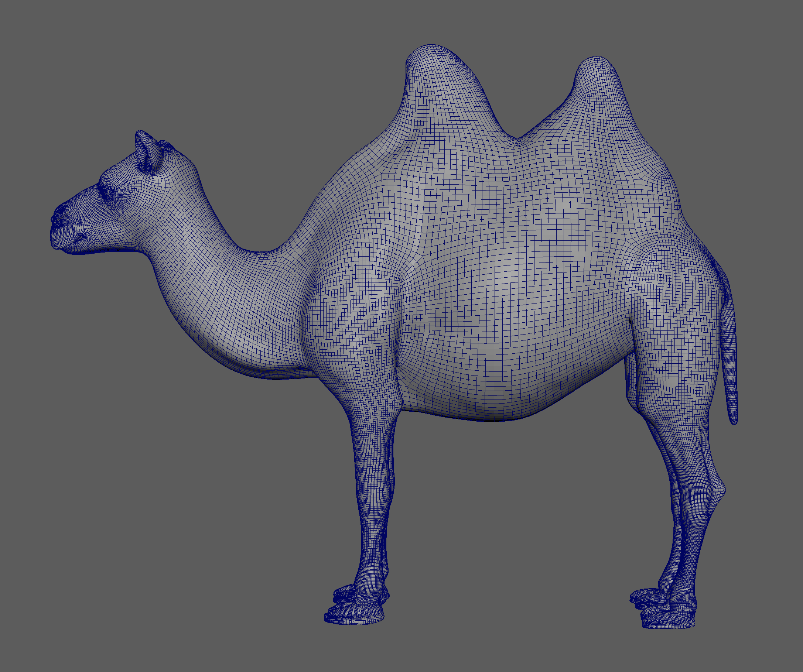This screenshot has height=672, width=803.
Task: Select the rear foot nearest the viewer
Action: tap(669, 619)
